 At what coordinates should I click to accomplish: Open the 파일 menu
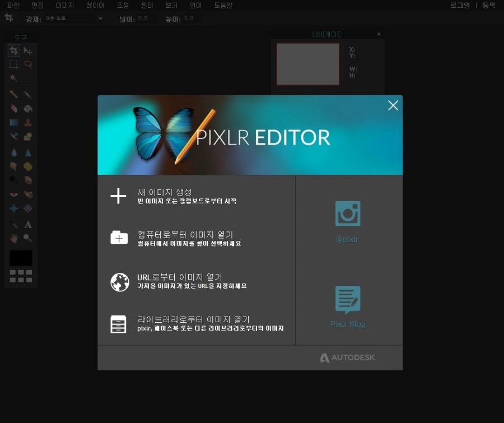click(13, 5)
